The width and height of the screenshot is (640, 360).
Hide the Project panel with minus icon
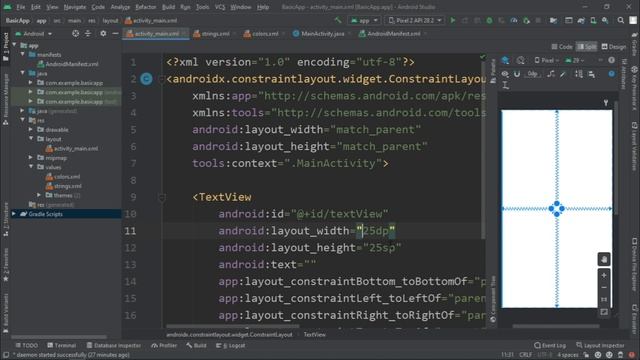tap(115, 33)
